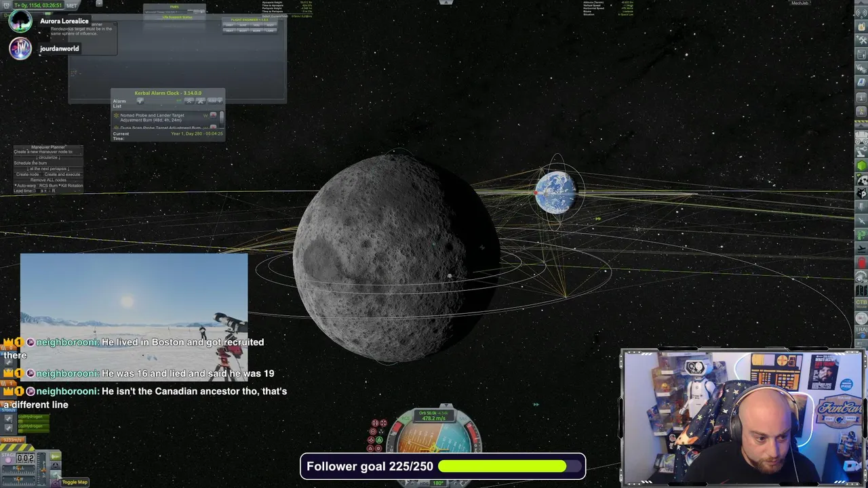Click jourdanworld avatar in voice overlay

20,48
